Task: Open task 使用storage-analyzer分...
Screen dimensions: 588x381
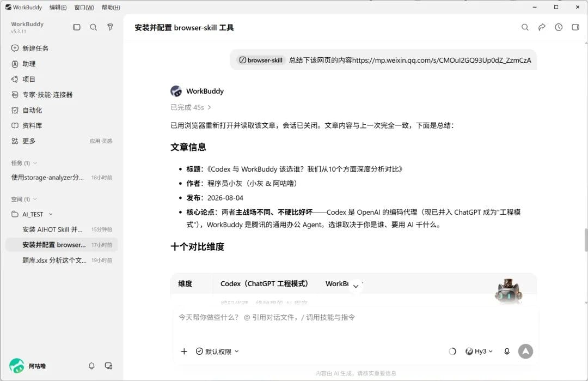Action: [x=62, y=177]
